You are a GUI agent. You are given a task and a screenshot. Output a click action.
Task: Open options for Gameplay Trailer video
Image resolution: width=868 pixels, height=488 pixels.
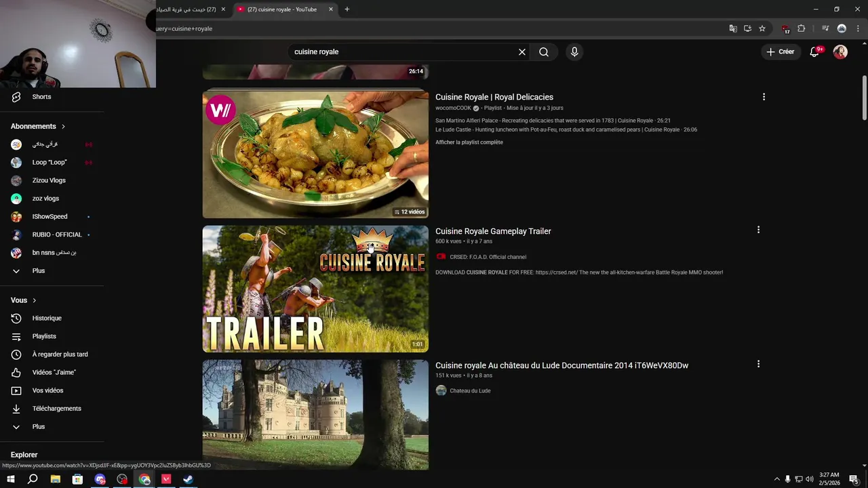758,230
